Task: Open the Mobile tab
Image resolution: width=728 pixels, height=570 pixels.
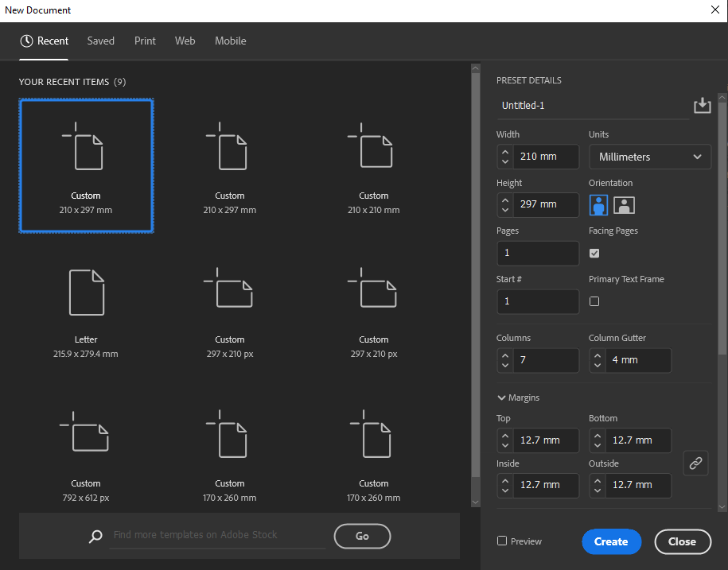Action: (x=230, y=41)
